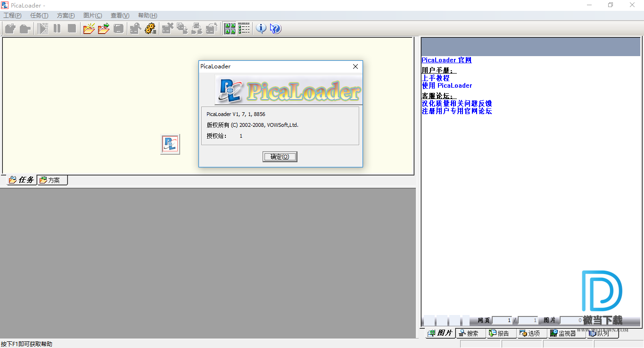Close the PicaLoader about dialog
The image size is (644, 348).
tap(355, 66)
